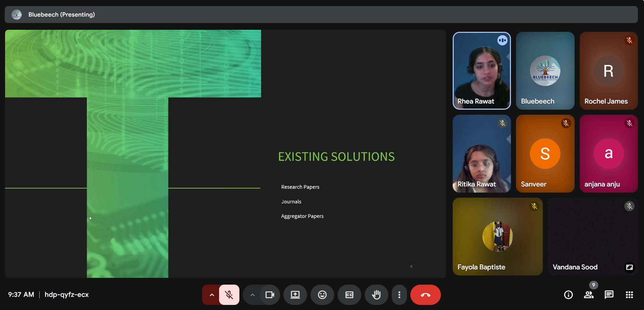This screenshot has width=644, height=310.
Task: Click the Present now screen share icon
Action: tap(295, 295)
